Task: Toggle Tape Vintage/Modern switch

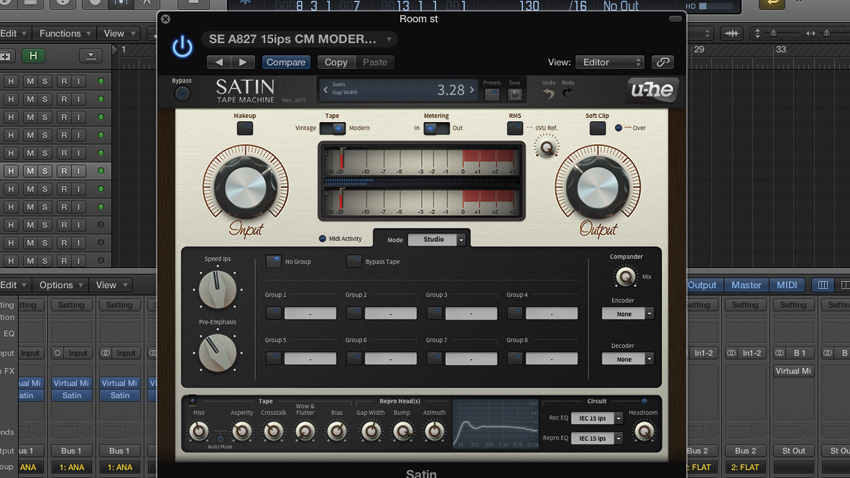Action: pyautogui.click(x=332, y=128)
